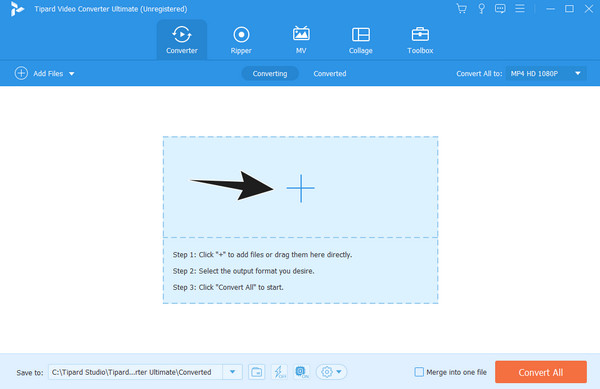Minimize the Tipard window
Image resolution: width=600 pixels, height=389 pixels.
pos(550,9)
